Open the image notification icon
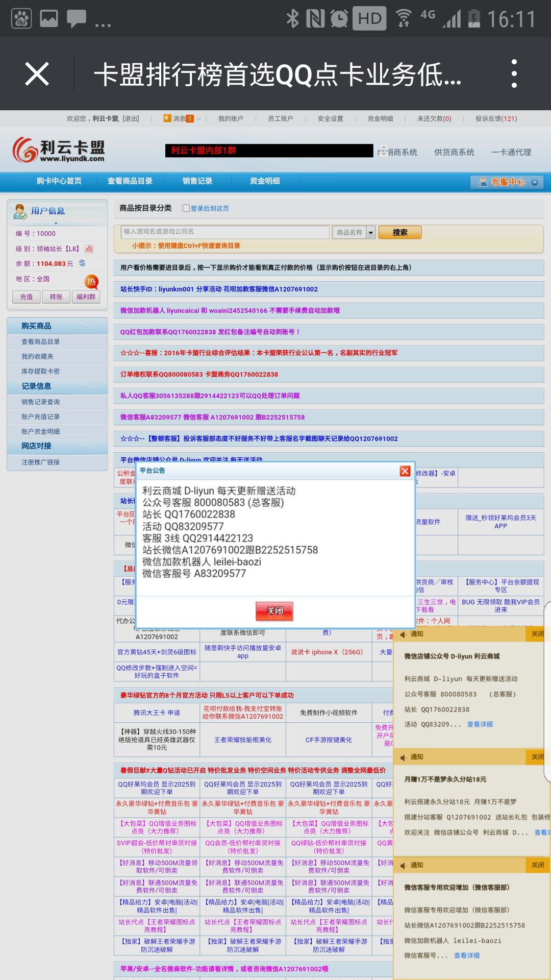The height and width of the screenshot is (980, 551). (49, 18)
